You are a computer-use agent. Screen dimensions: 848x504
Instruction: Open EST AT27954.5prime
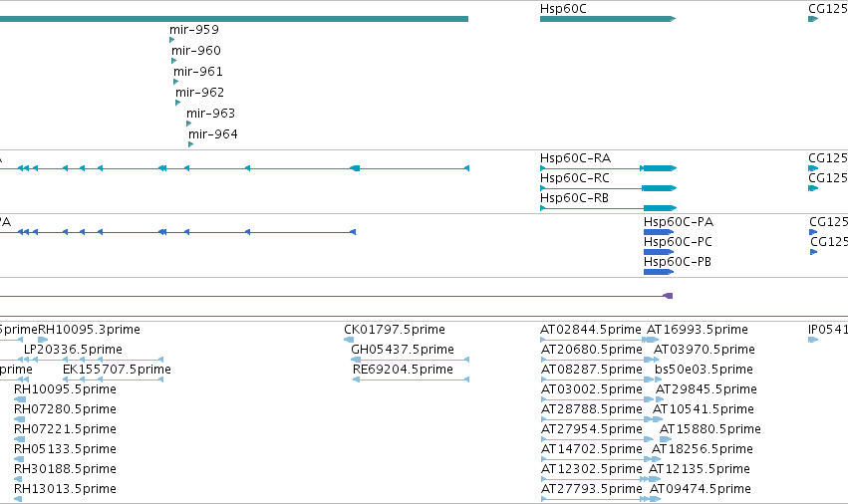pyautogui.click(x=592, y=429)
